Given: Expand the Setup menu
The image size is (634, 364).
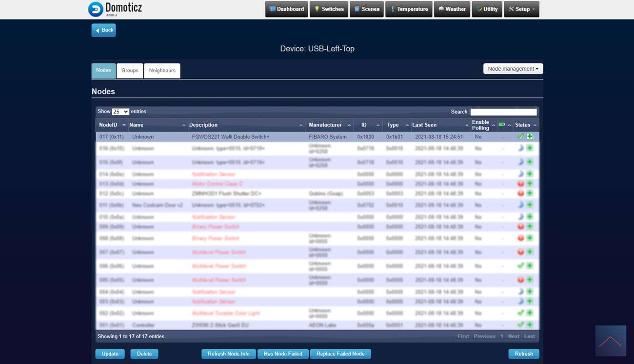Looking at the screenshot, I should point(522,9).
